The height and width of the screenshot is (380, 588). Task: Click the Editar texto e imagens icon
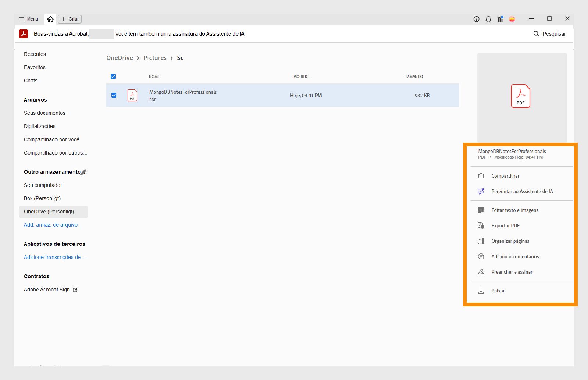coord(481,210)
